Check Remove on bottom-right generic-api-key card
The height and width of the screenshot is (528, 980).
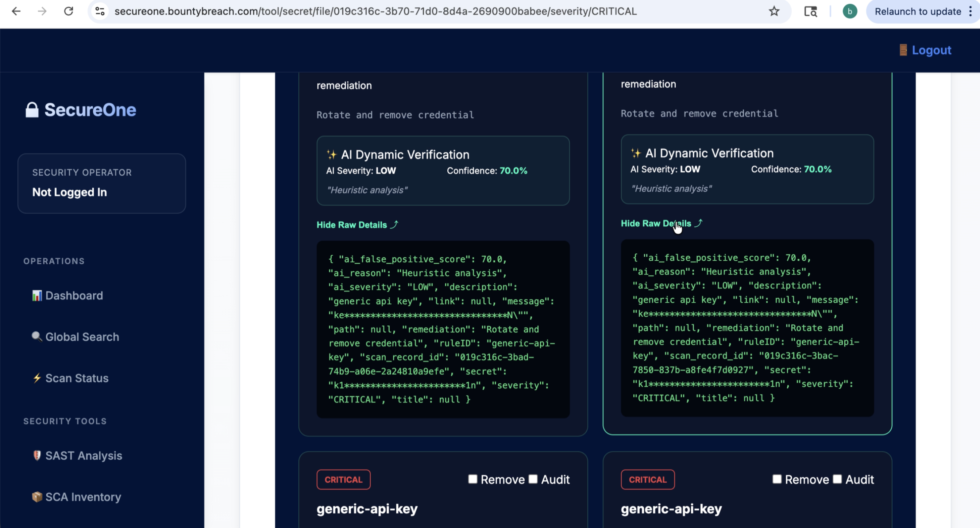[777, 479]
